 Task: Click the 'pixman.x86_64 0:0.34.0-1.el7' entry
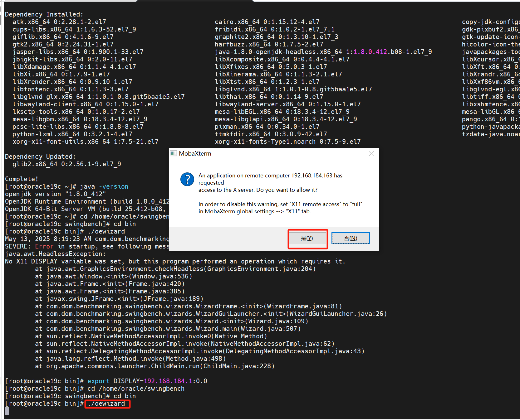267,127
